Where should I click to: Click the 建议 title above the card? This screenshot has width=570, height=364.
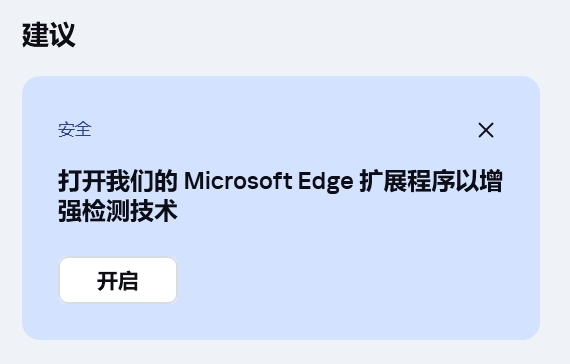click(49, 35)
